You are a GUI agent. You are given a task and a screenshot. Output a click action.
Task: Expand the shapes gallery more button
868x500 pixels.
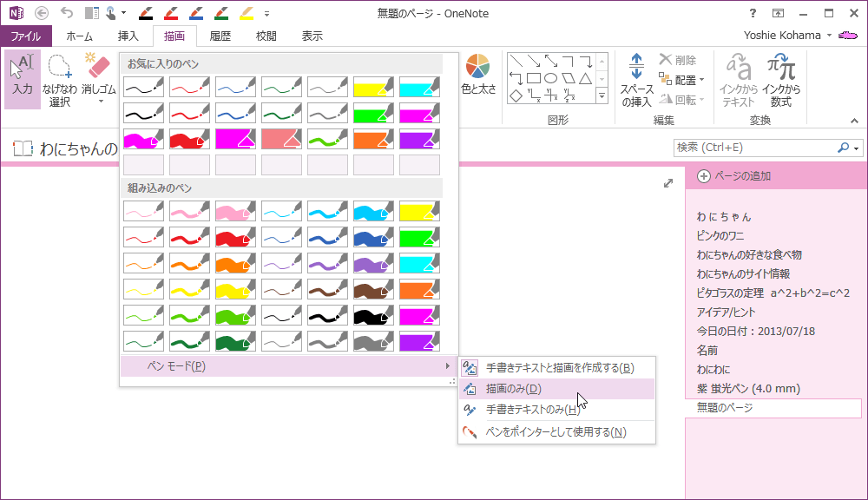(602, 96)
